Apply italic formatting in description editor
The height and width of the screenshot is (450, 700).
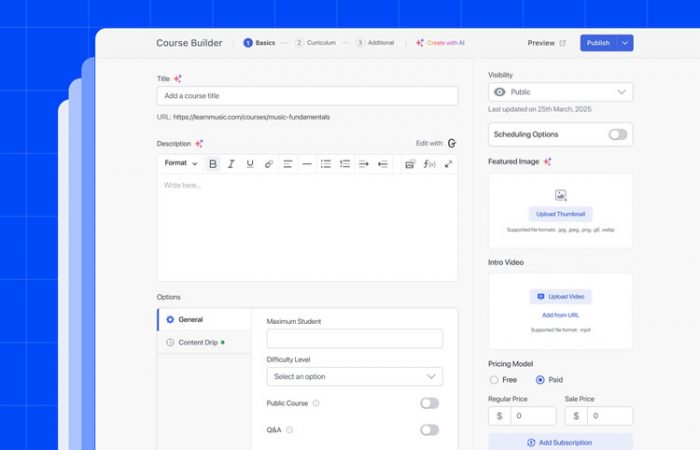(231, 164)
